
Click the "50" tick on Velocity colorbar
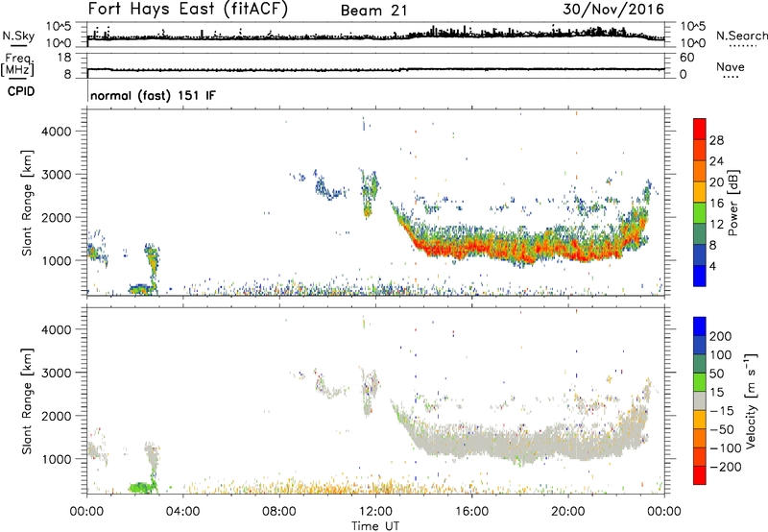point(717,374)
